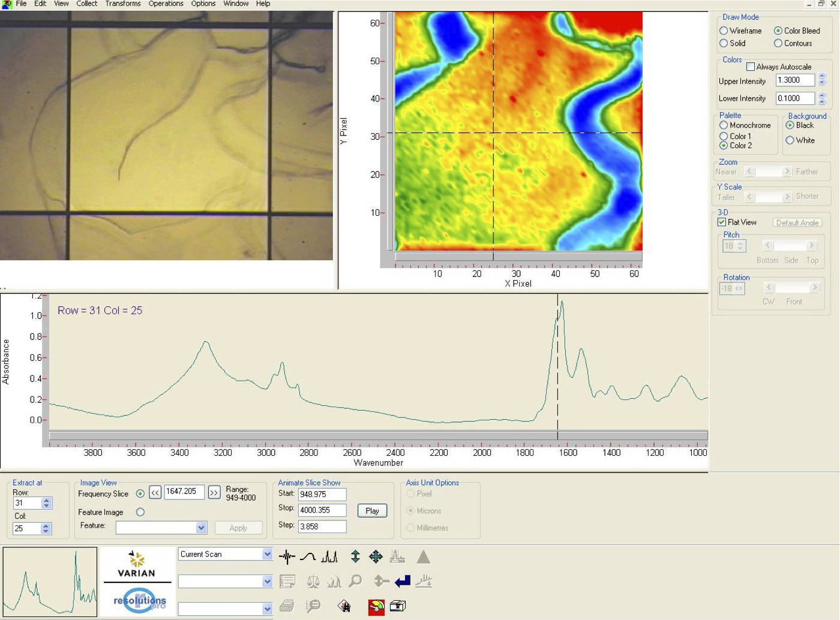Open the Current Scan dropdown

tap(267, 554)
